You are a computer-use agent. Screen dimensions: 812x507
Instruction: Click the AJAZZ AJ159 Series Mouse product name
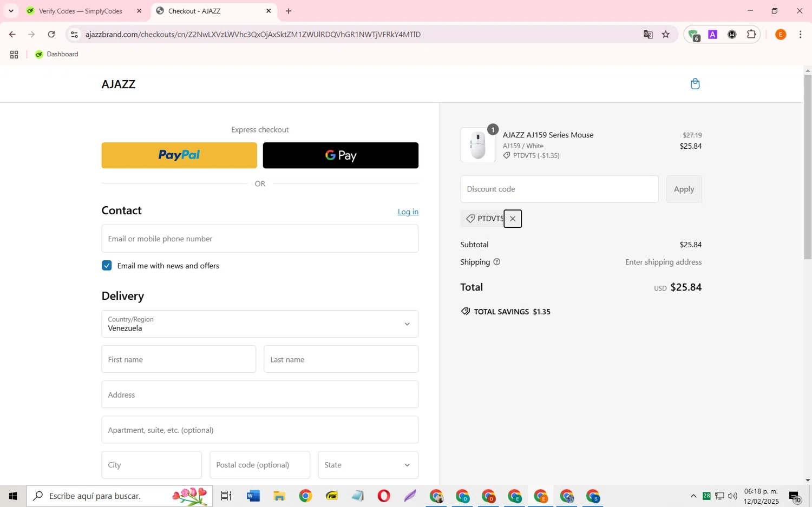548,135
